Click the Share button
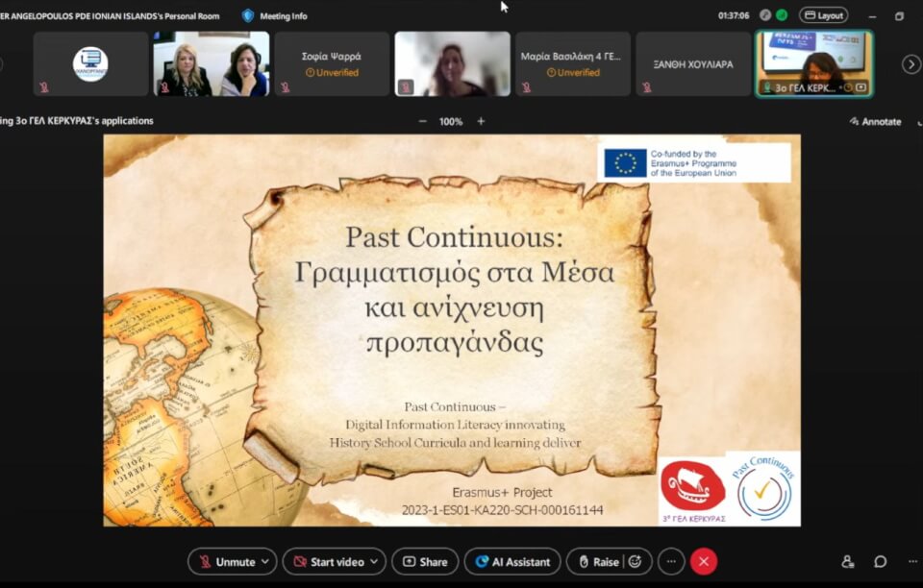This screenshot has height=588, width=923. [x=424, y=562]
